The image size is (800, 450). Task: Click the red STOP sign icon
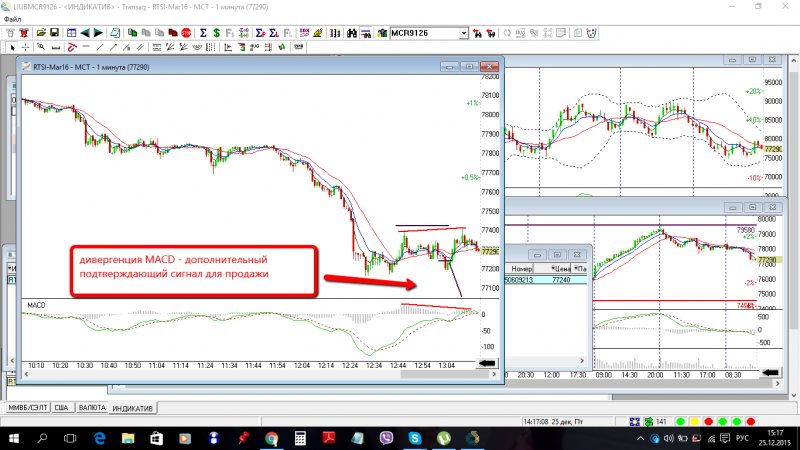pos(186,33)
